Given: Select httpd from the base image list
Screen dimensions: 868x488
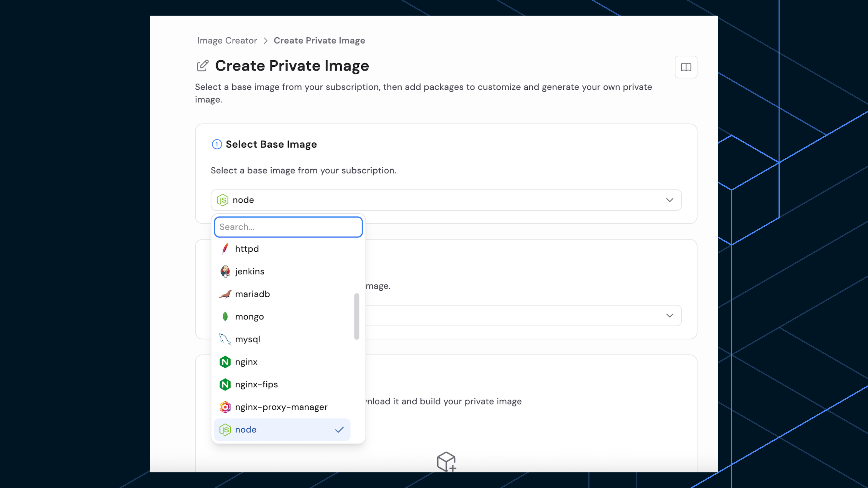Looking at the screenshot, I should pos(282,249).
